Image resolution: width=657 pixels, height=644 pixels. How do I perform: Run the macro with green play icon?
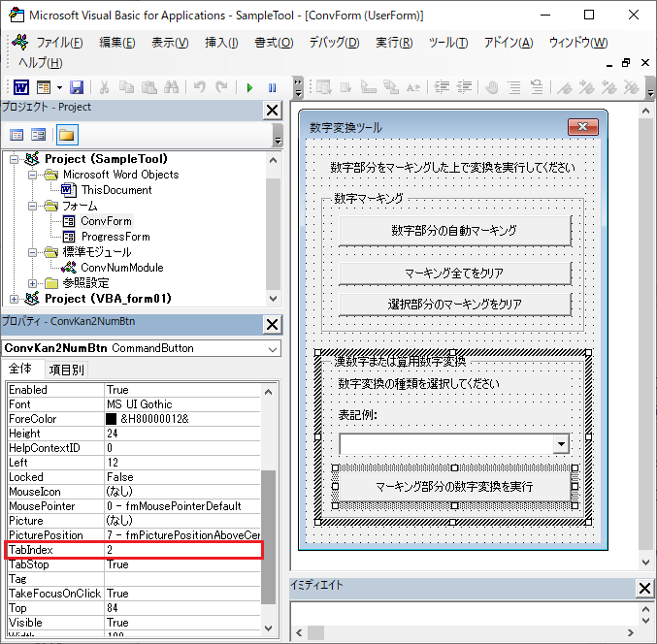[249, 87]
